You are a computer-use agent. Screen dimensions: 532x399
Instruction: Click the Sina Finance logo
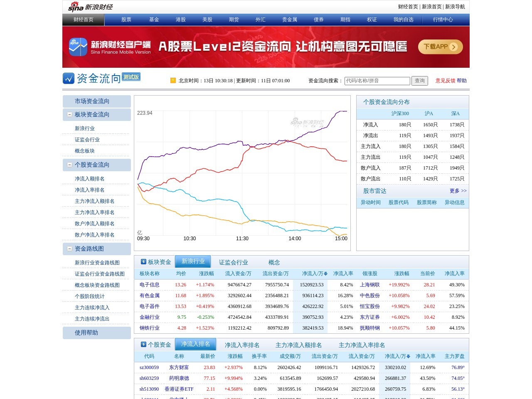[x=91, y=7]
